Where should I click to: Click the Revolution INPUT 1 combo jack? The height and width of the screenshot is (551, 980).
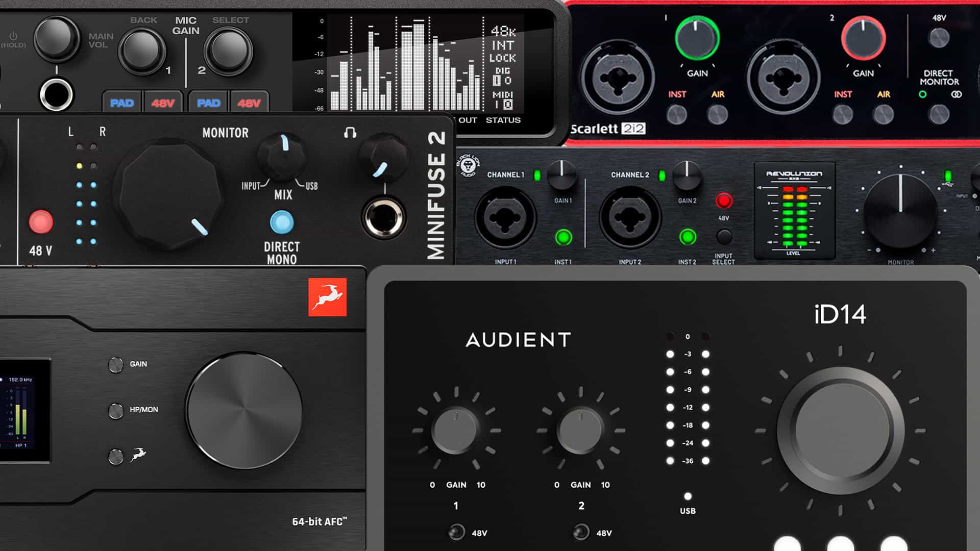[x=505, y=217]
